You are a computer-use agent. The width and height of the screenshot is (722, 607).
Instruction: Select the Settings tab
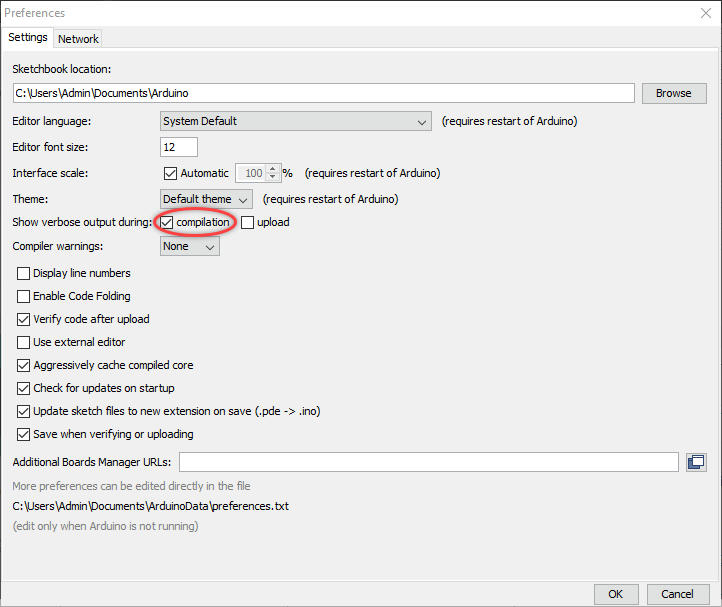(28, 37)
